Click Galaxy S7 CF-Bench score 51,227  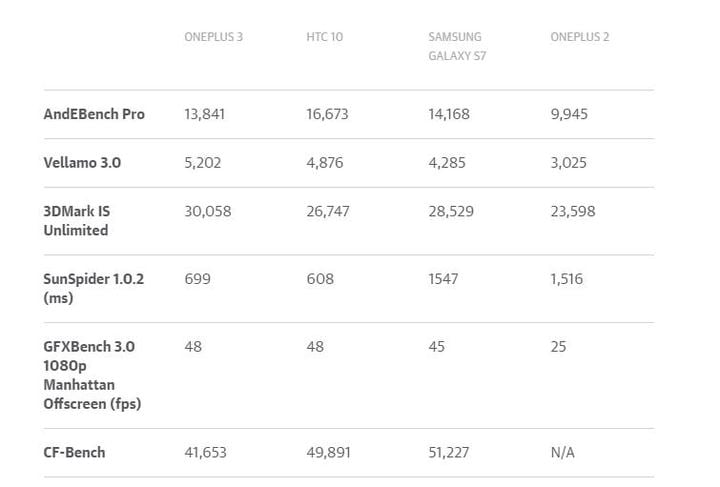pos(449,452)
